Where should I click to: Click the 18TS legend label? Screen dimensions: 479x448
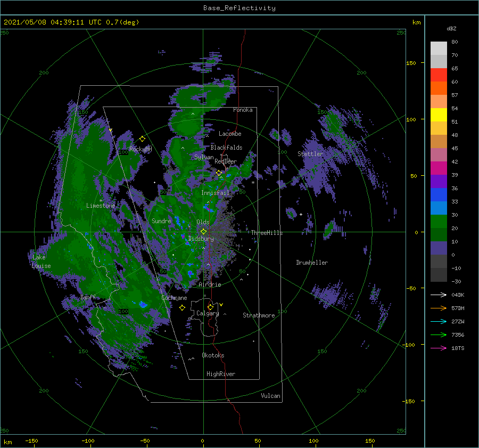coord(458,348)
